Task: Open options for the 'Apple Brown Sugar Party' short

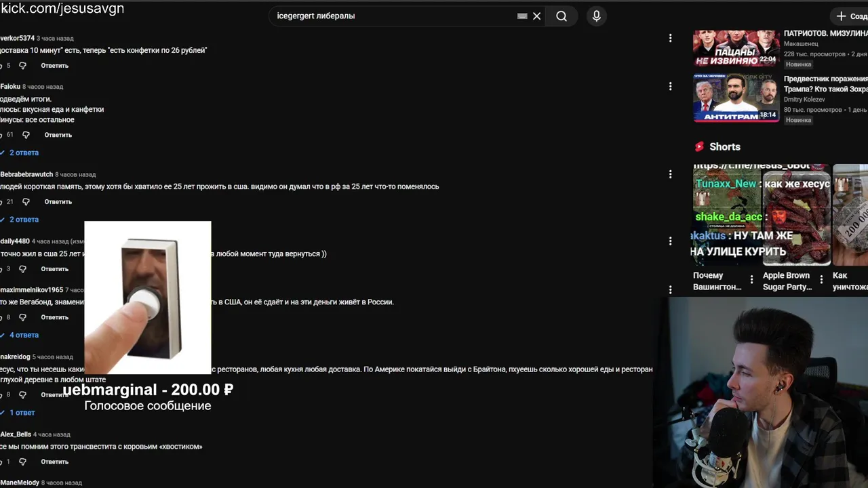Action: tap(821, 279)
